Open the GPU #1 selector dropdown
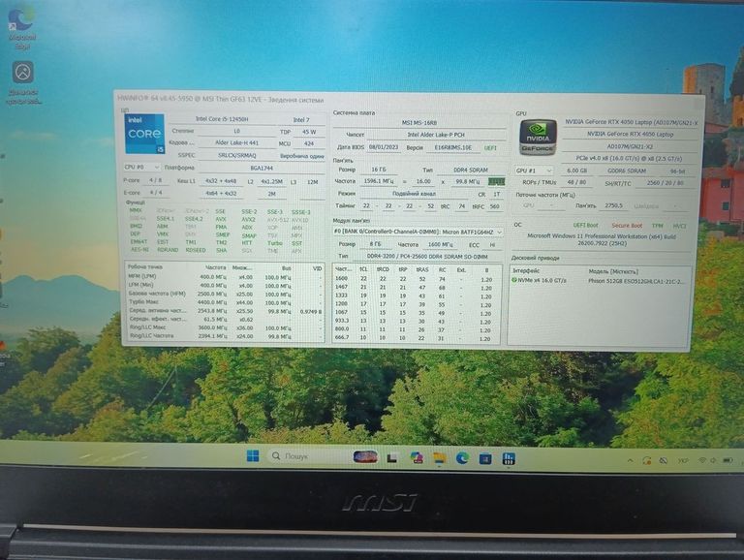744x560 pixels. pos(534,171)
